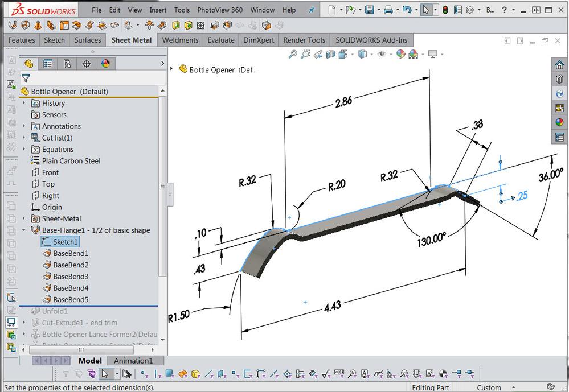Collapse the Base-Flange1 feature node
Image resolution: width=569 pixels, height=392 pixels.
click(24, 230)
